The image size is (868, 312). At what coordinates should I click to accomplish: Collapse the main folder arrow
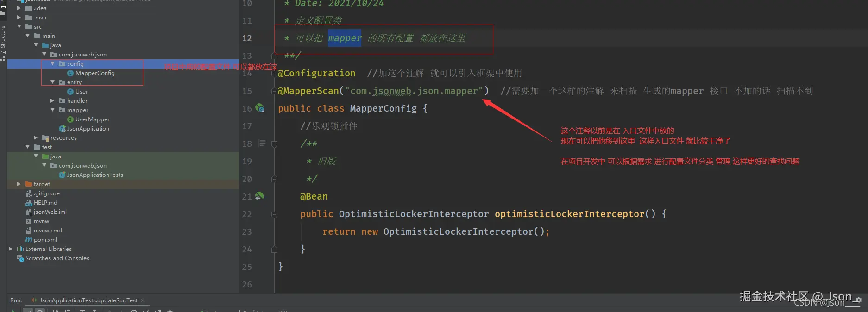tap(27, 36)
